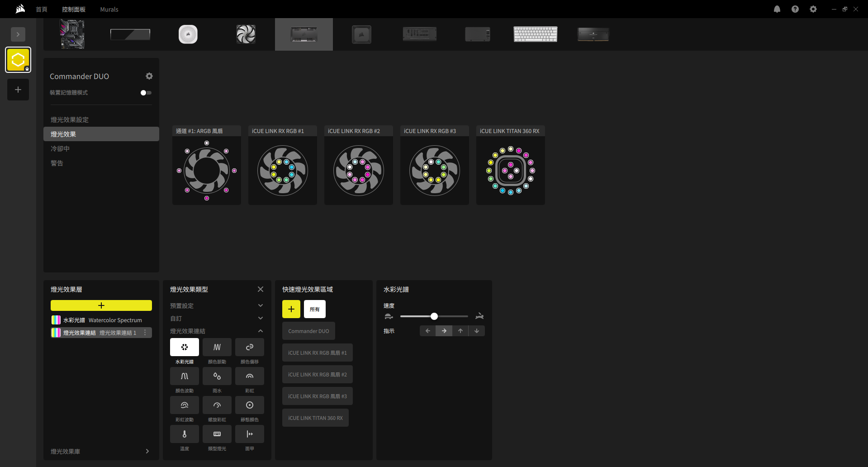Switch to the Murals tab
Image resolution: width=868 pixels, height=467 pixels.
pyautogui.click(x=109, y=10)
